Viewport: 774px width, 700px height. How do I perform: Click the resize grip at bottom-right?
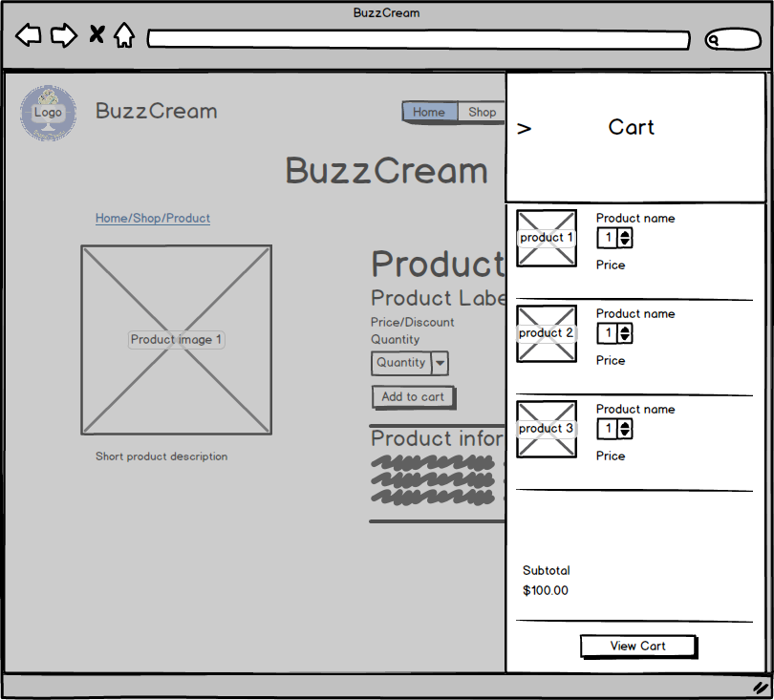pos(760,689)
